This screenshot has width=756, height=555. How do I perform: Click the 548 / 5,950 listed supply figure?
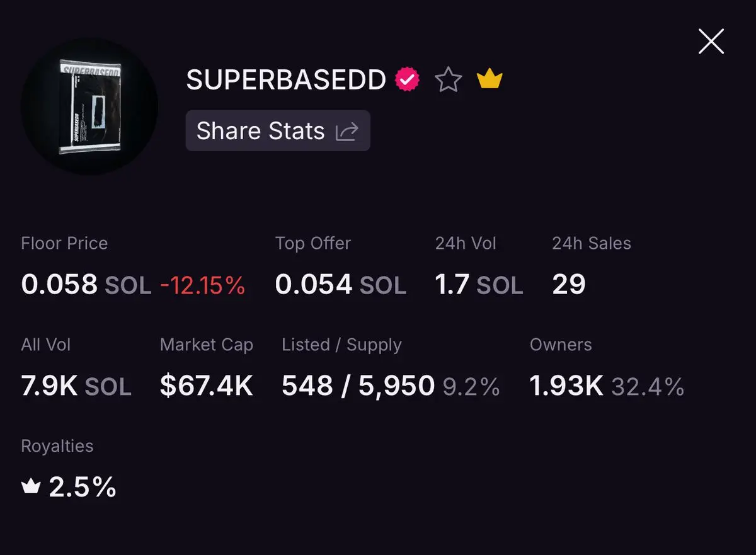358,386
